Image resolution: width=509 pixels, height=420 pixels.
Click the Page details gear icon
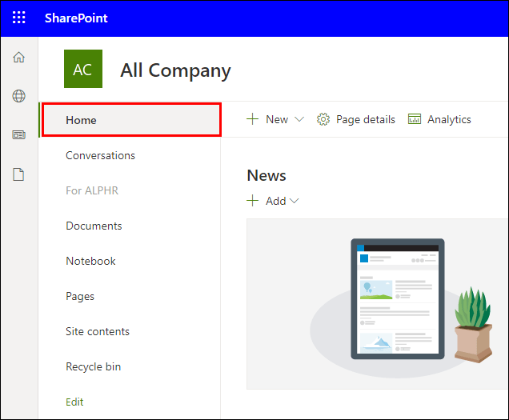[x=323, y=119]
